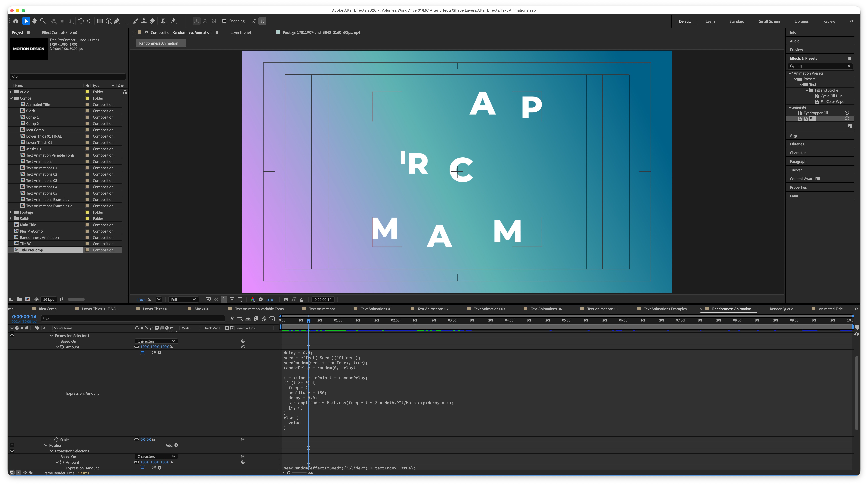The width and height of the screenshot is (868, 485).
Task: Click the Randomness Animation breadcrumb button
Action: [160, 43]
